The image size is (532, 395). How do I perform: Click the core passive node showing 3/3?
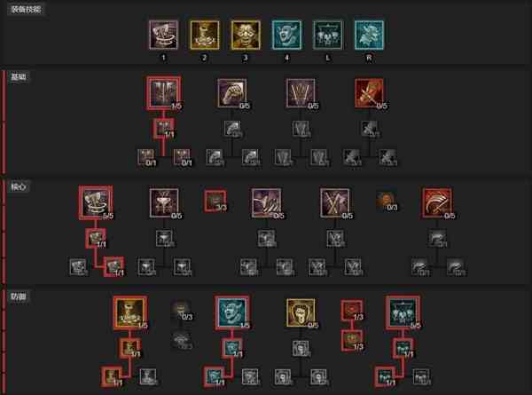[215, 201]
